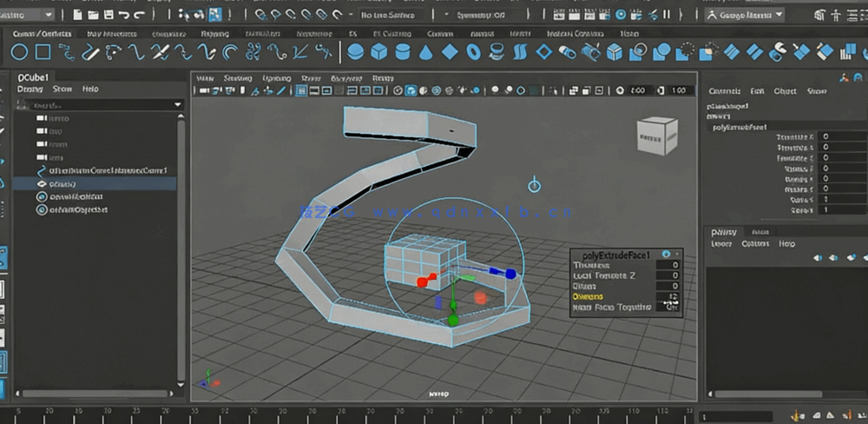Viewport: 868px width, 424px height.
Task: Select polyExtrudeFace1 in the Channel Box
Action: [738, 127]
